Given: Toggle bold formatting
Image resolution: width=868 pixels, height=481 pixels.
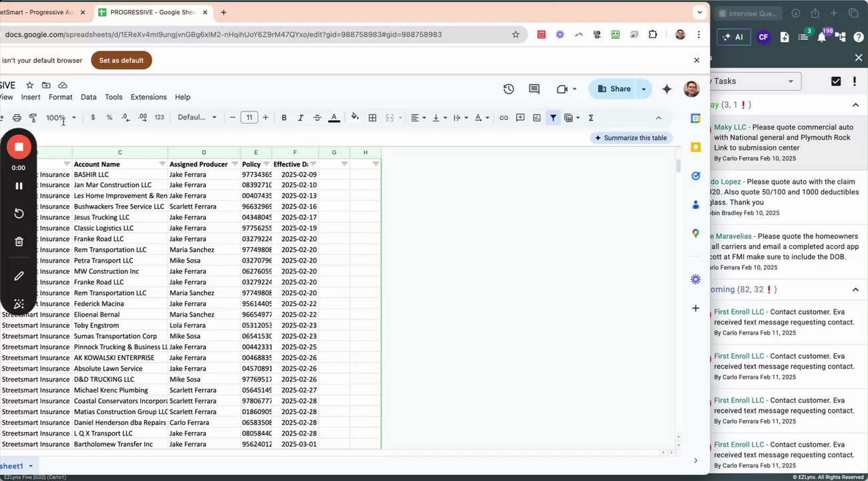Looking at the screenshot, I should [x=284, y=118].
